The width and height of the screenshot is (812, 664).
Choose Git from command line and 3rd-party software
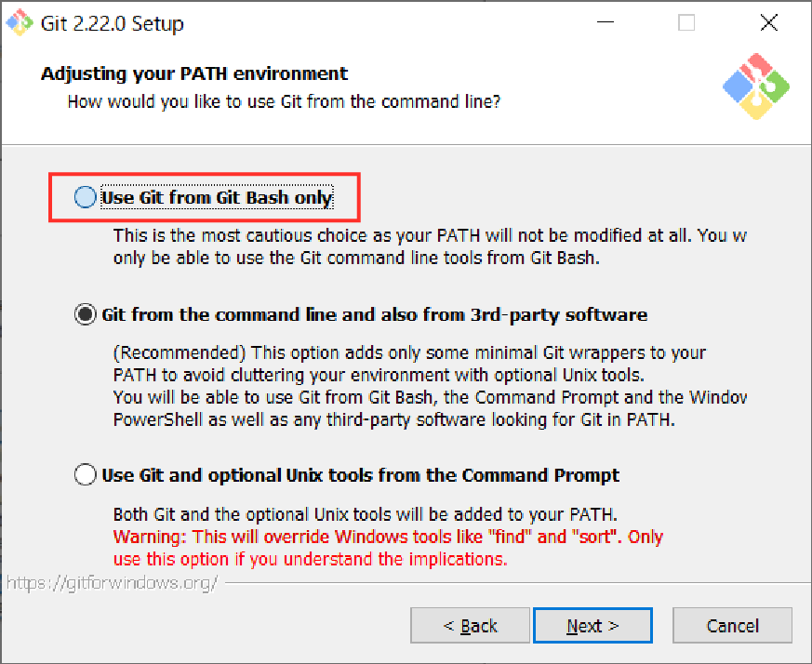pos(86,315)
